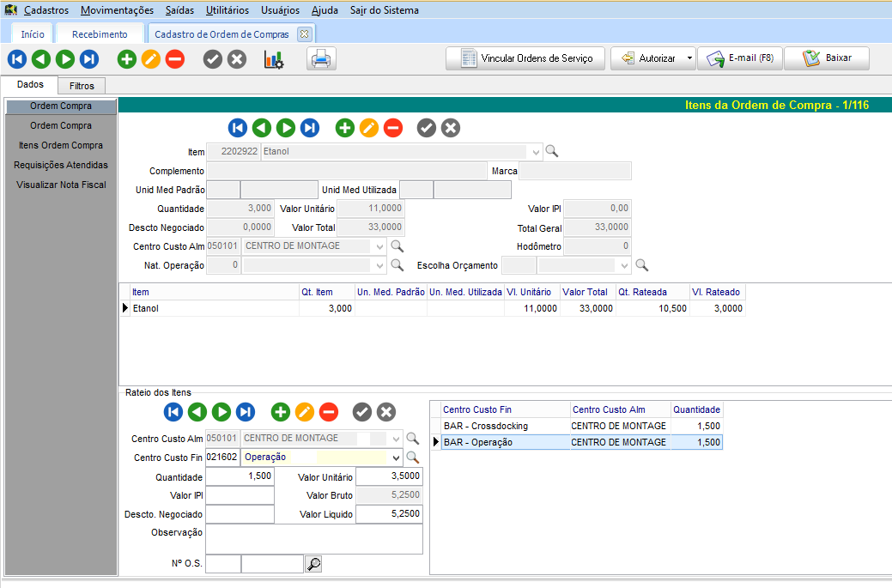The height and width of the screenshot is (588, 892).
Task: Click the print icon in main toolbar
Action: 321,59
